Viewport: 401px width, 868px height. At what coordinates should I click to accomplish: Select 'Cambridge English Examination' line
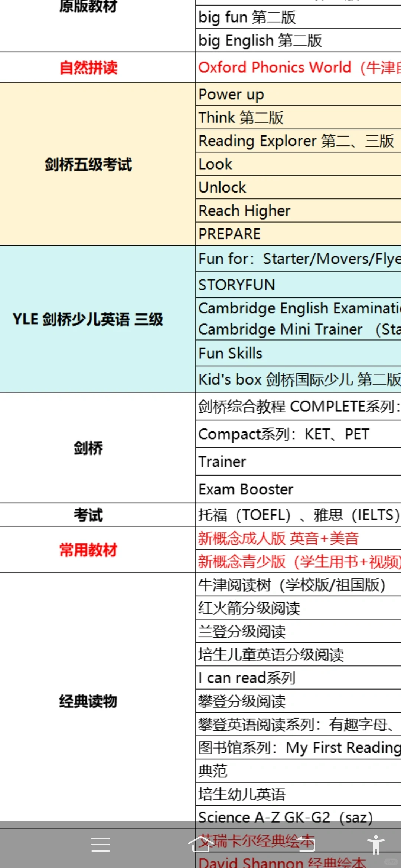point(300,308)
